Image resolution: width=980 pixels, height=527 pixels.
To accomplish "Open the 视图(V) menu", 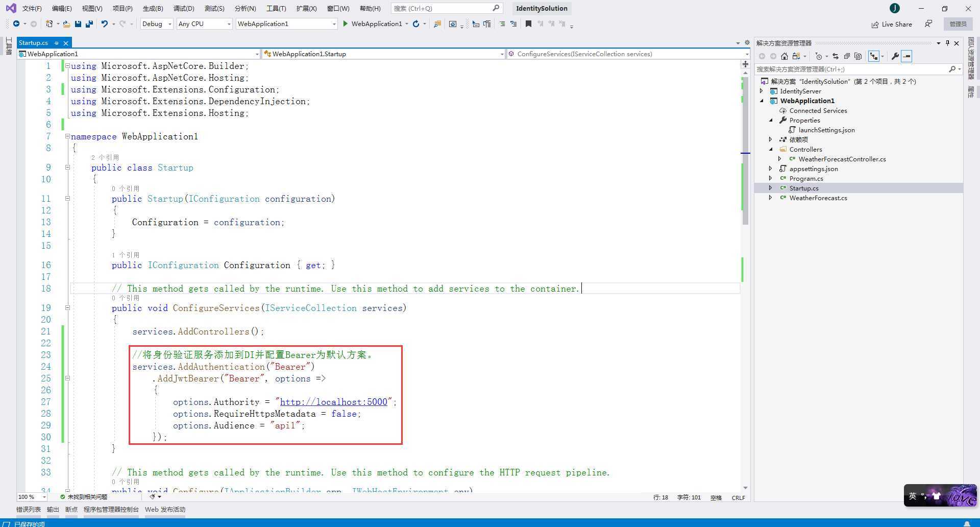I will (x=92, y=8).
